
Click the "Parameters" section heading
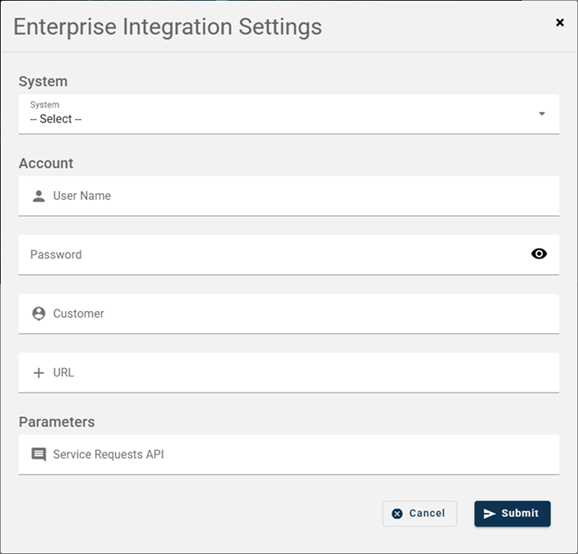coord(57,422)
